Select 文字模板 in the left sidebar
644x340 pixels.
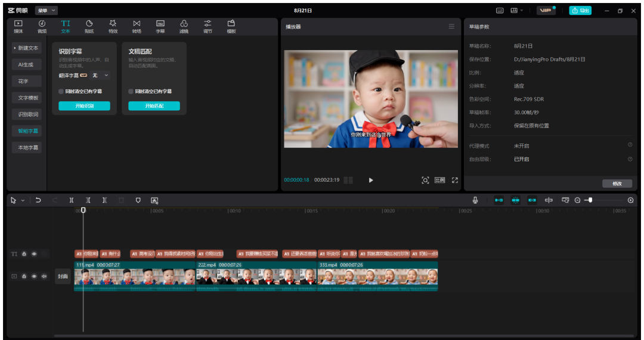(27, 98)
